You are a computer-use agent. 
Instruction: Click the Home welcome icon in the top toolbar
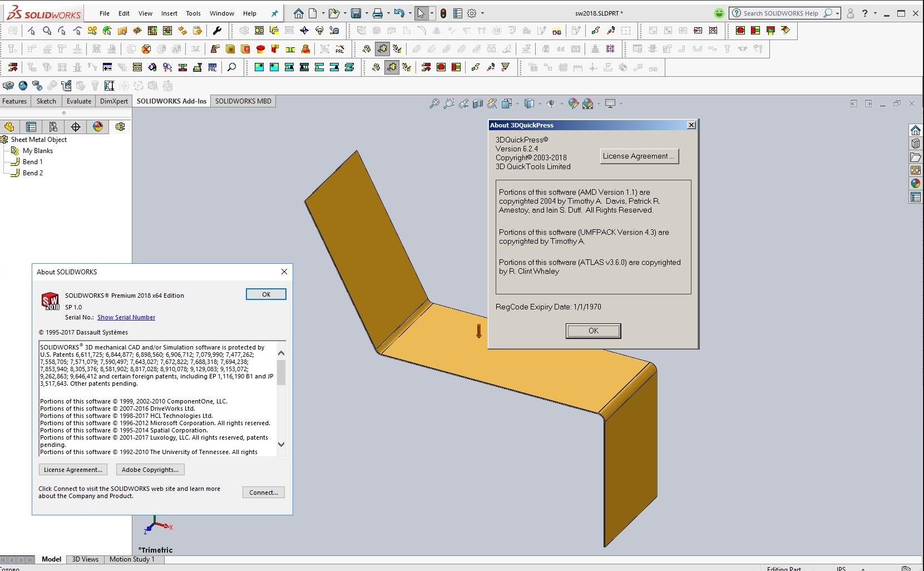(x=299, y=13)
